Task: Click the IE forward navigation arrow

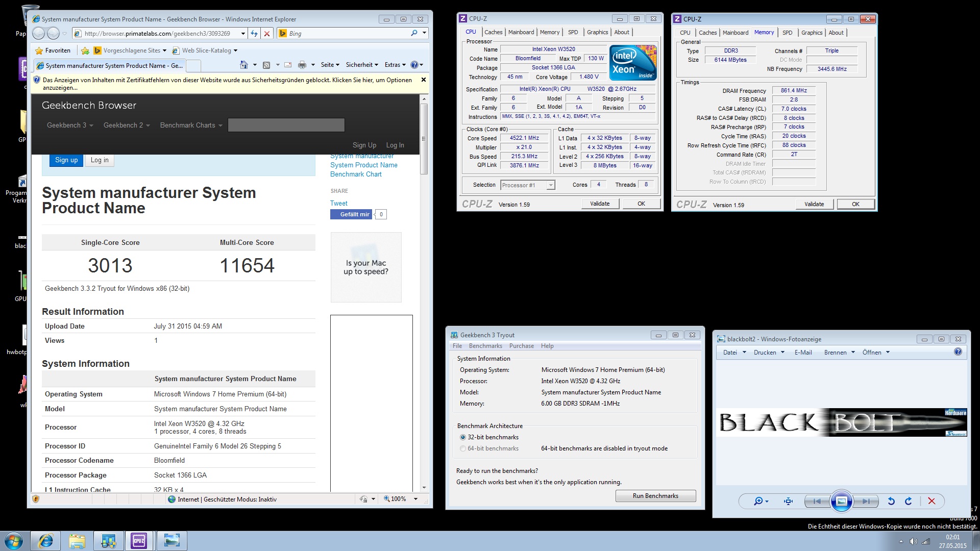Action: pos(53,34)
